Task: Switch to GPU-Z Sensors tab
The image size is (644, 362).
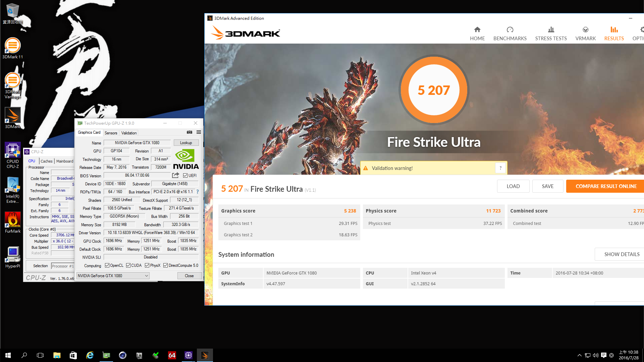Action: click(x=111, y=133)
